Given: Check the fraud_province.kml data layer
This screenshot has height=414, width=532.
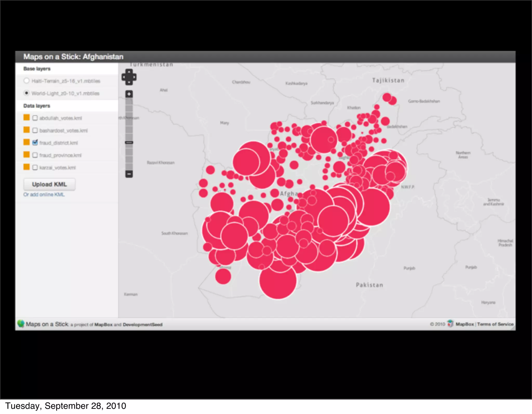Looking at the screenshot, I should pos(35,155).
